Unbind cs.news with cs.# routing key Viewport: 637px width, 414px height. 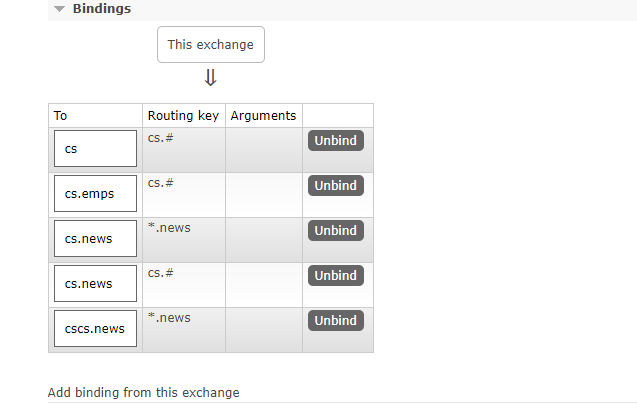tap(335, 276)
